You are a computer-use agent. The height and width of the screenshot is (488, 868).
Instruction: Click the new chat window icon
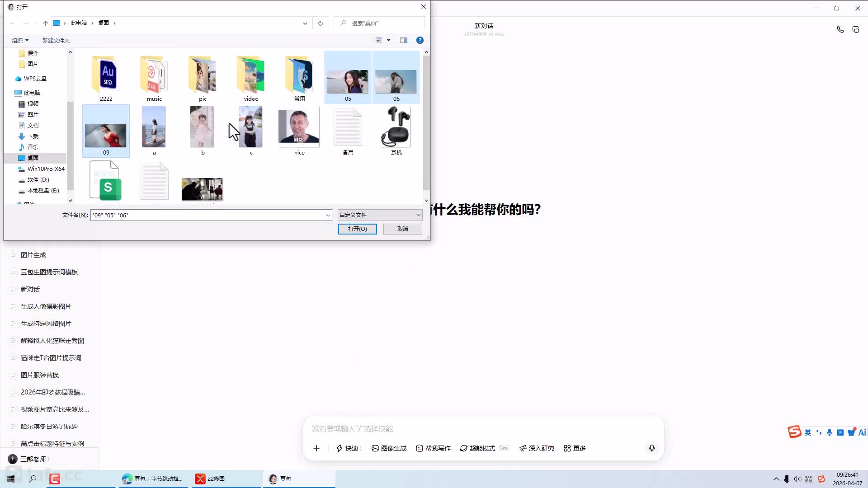856,29
